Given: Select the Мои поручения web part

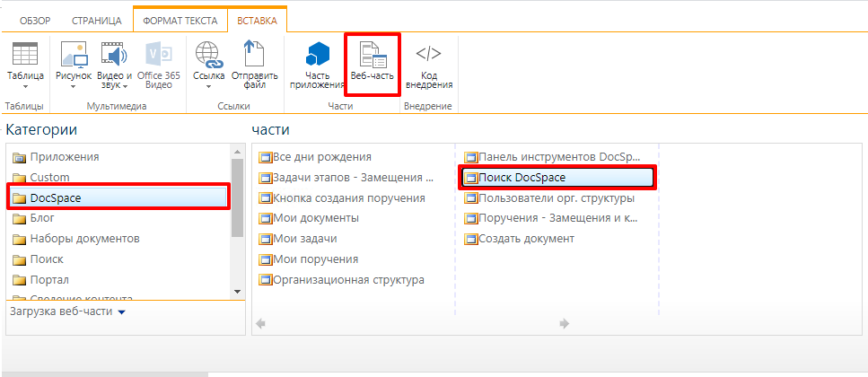Looking at the screenshot, I should pyautogui.click(x=309, y=259).
